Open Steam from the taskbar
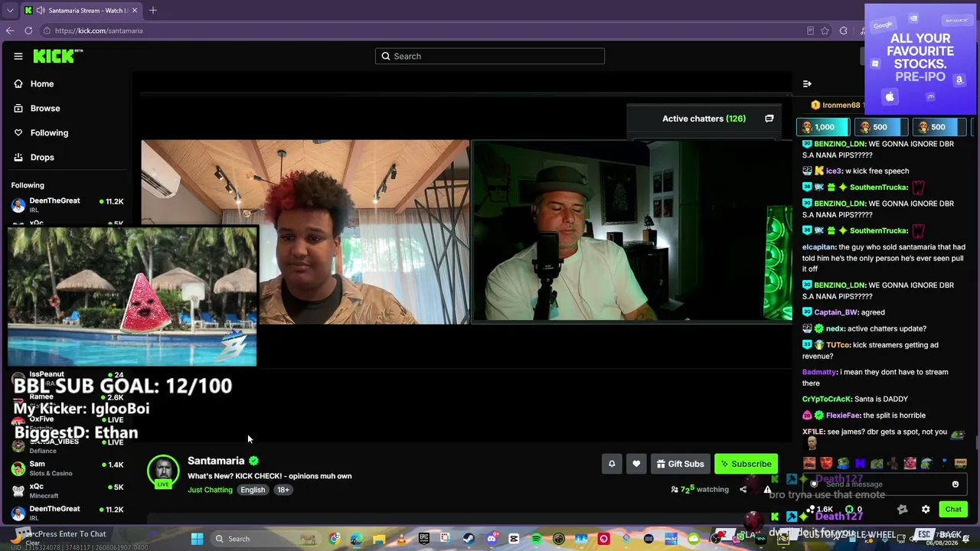The height and width of the screenshot is (551, 980). [469, 539]
